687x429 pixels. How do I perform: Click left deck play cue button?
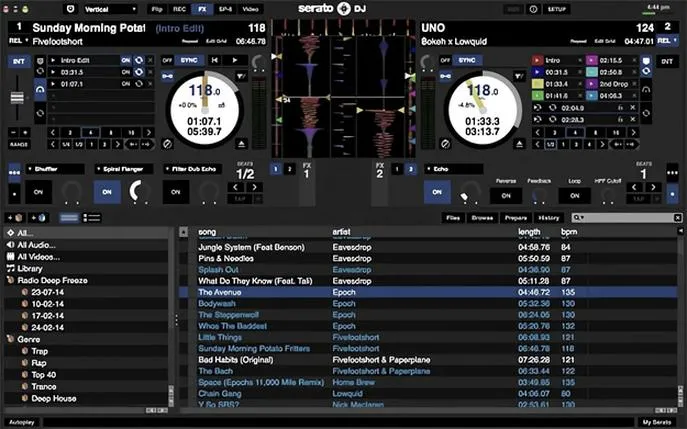(235, 60)
